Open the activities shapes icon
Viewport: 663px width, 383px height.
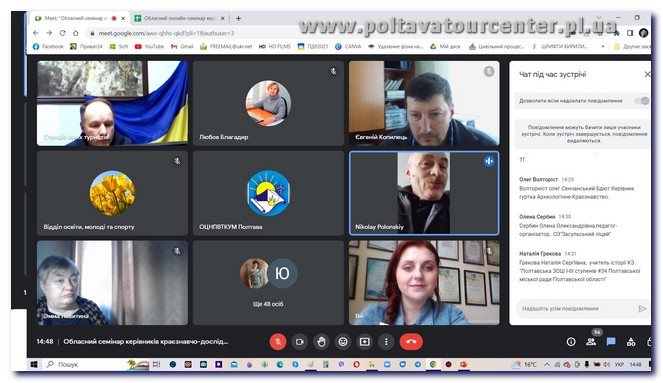click(x=631, y=342)
